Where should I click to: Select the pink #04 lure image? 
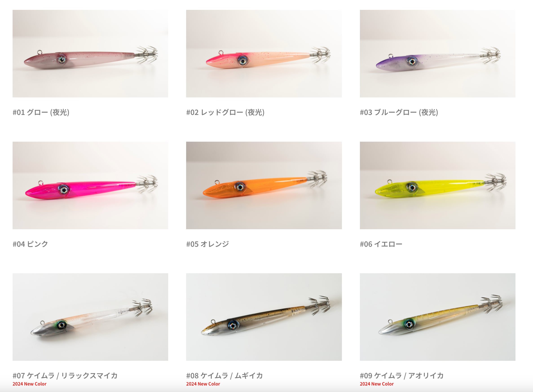click(x=90, y=185)
